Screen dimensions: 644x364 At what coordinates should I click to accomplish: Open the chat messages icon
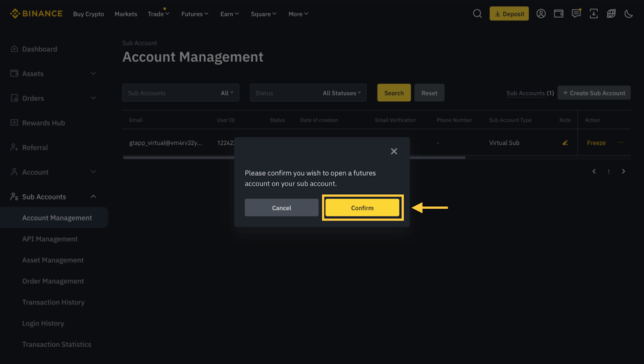click(x=576, y=14)
